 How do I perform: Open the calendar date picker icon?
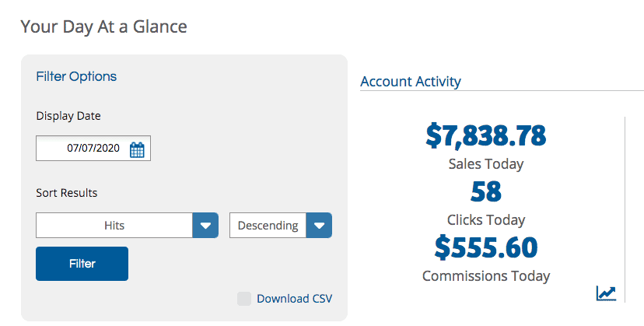point(137,149)
